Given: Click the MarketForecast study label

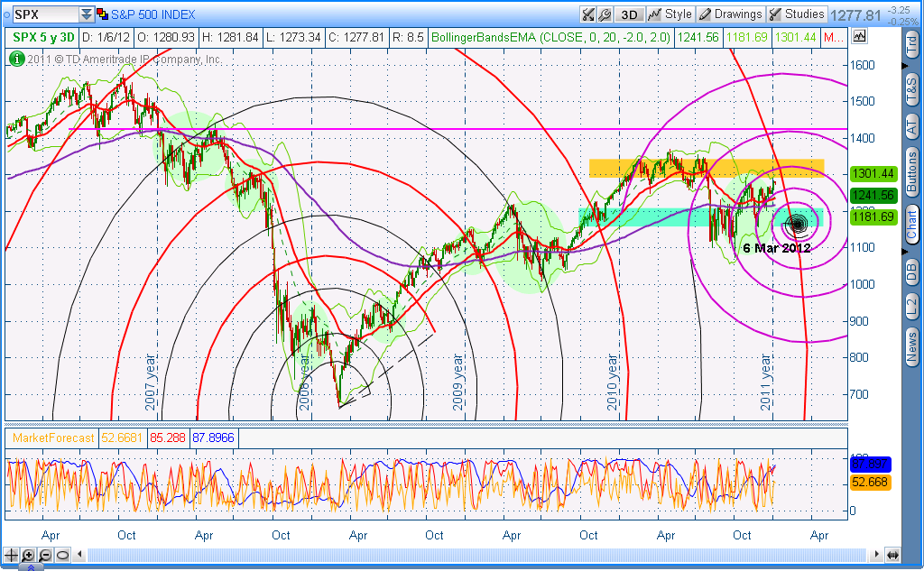Looking at the screenshot, I should [x=53, y=437].
